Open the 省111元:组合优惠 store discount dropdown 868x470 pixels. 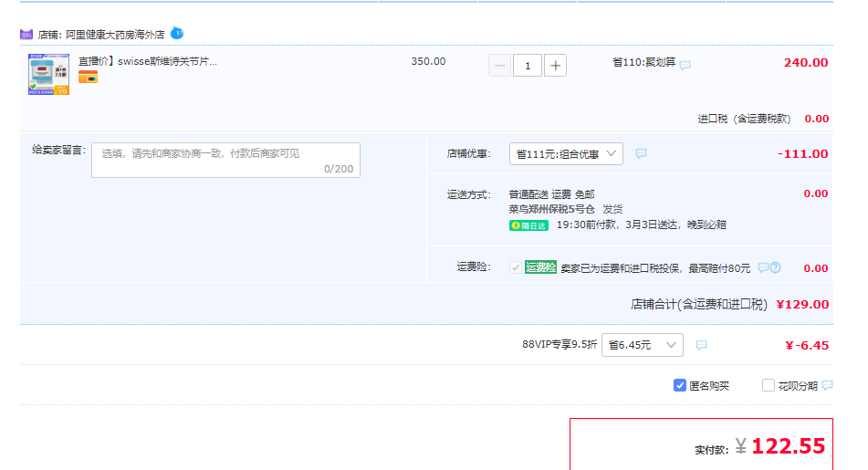coord(566,154)
